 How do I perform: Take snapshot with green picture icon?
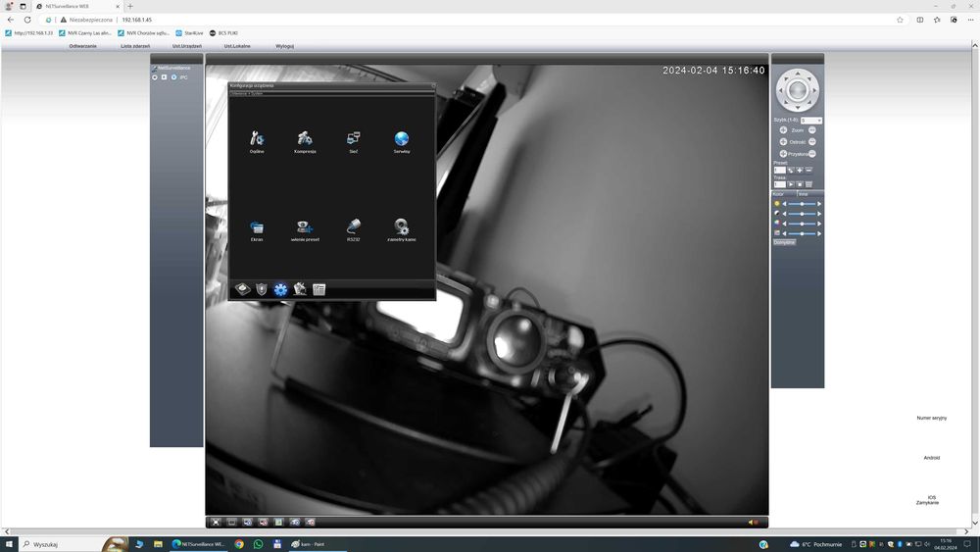[278, 522]
